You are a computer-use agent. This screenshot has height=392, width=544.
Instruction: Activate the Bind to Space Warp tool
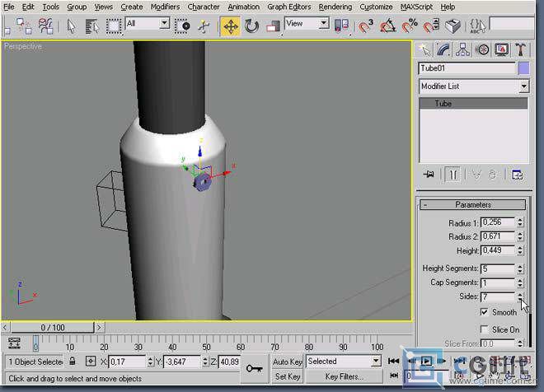click(x=45, y=26)
